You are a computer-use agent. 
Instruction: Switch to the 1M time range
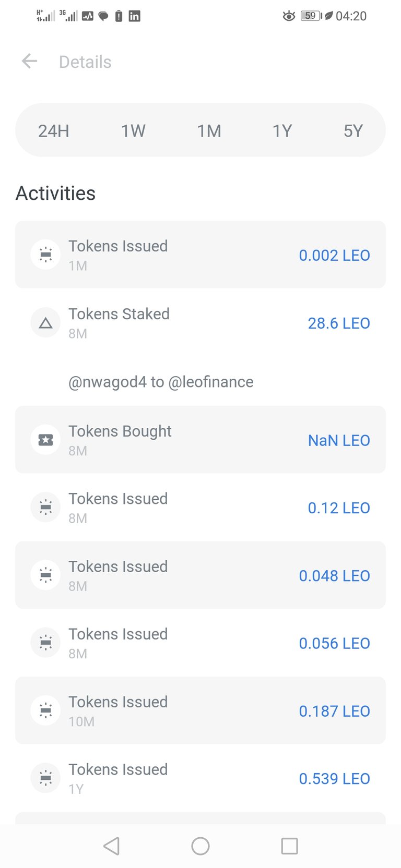pyautogui.click(x=209, y=130)
